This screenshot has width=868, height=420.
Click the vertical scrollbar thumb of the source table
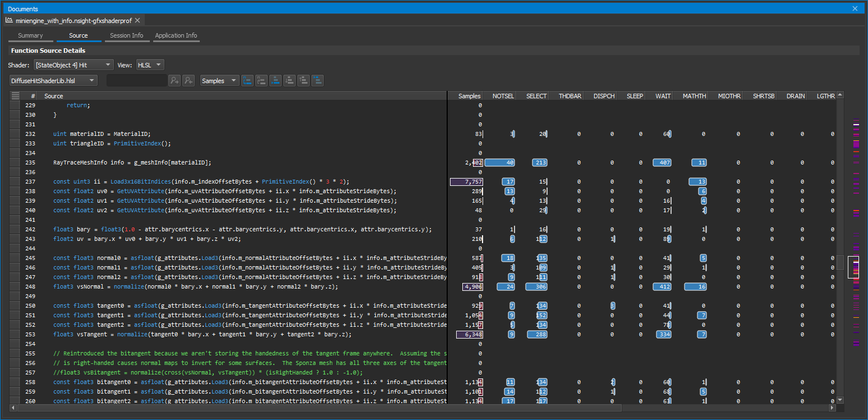coord(840,262)
